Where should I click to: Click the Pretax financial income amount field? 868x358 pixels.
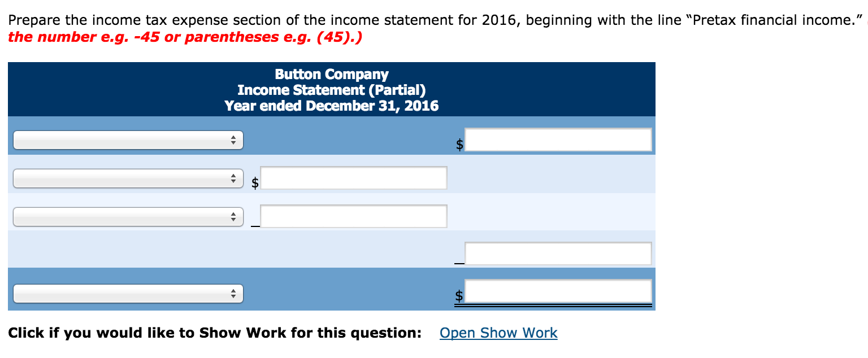[x=558, y=139]
